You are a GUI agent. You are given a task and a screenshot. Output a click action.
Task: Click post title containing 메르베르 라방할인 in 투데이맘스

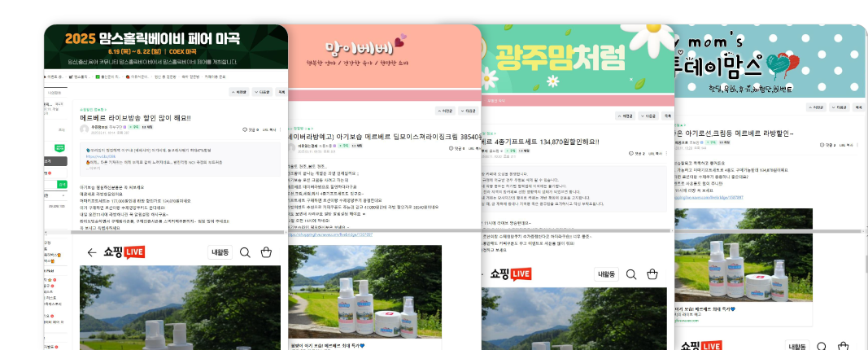734,133
